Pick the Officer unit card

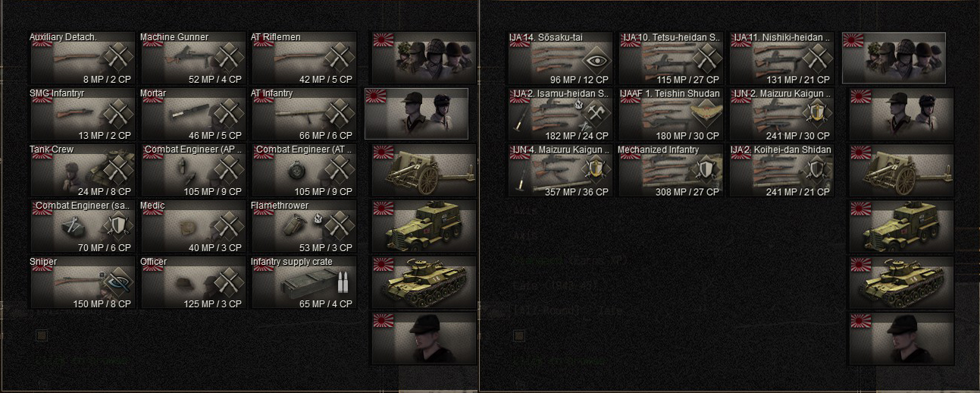(193, 282)
